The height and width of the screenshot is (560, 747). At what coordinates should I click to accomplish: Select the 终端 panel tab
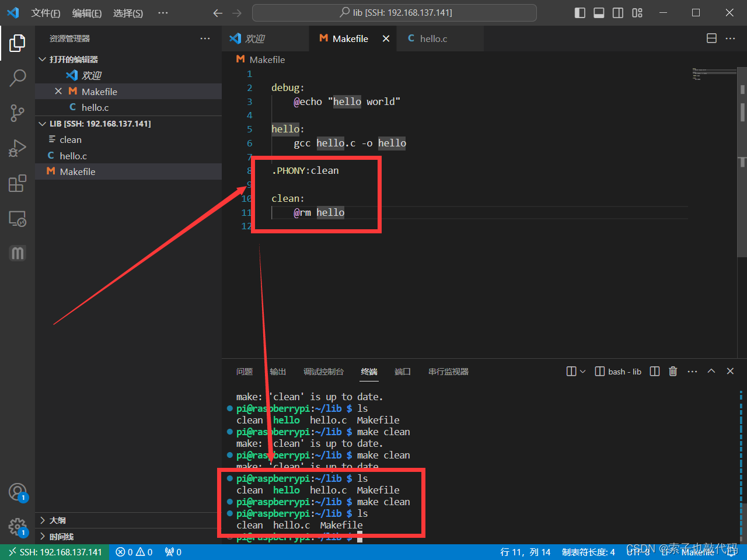[x=369, y=372]
